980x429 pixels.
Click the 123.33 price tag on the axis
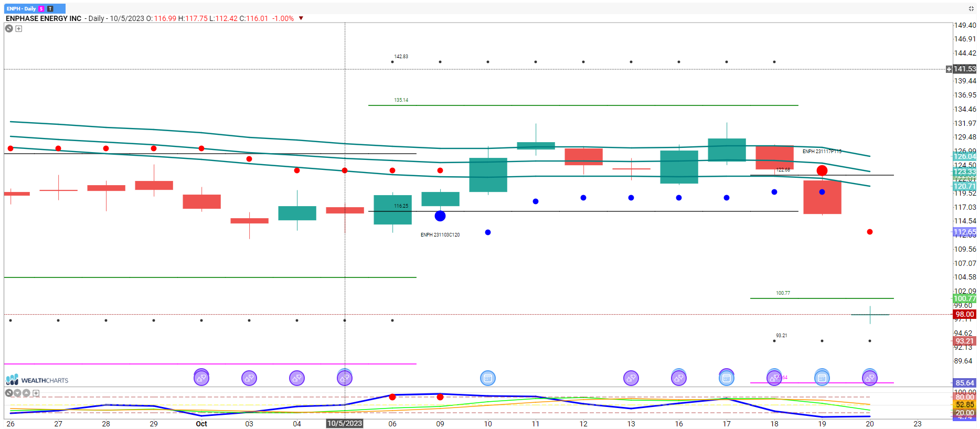pos(965,172)
